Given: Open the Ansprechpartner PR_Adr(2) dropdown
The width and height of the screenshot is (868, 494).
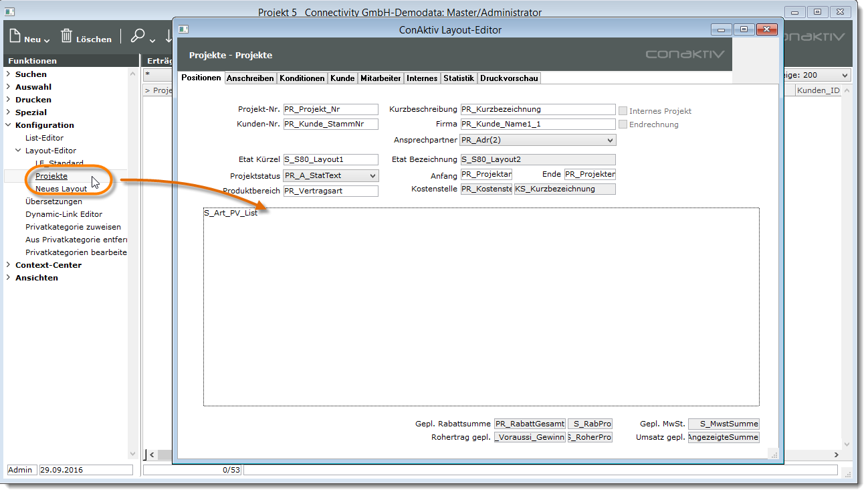Looking at the screenshot, I should (x=609, y=141).
